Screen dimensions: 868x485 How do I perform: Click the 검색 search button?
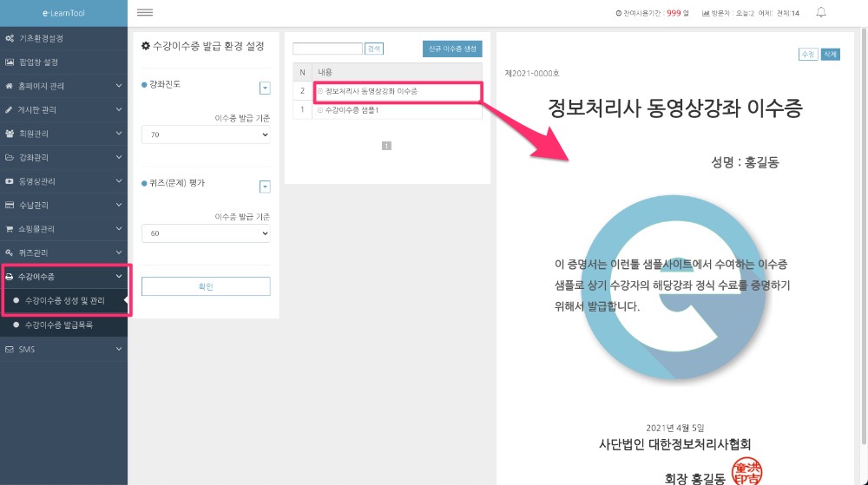pyautogui.click(x=374, y=49)
